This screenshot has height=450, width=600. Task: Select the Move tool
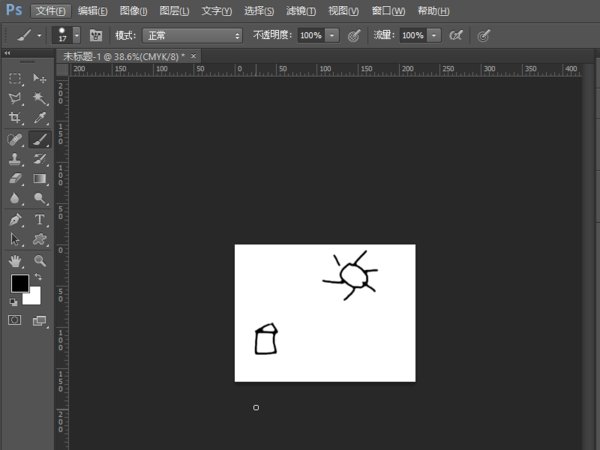point(40,78)
